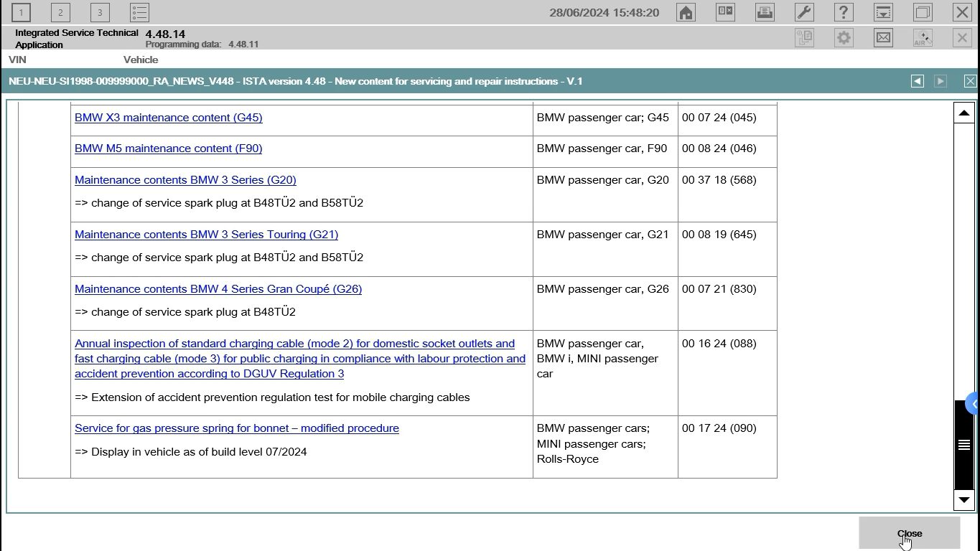Click the Vehicle label in the header
This screenshot has height=551, width=980.
141,60
